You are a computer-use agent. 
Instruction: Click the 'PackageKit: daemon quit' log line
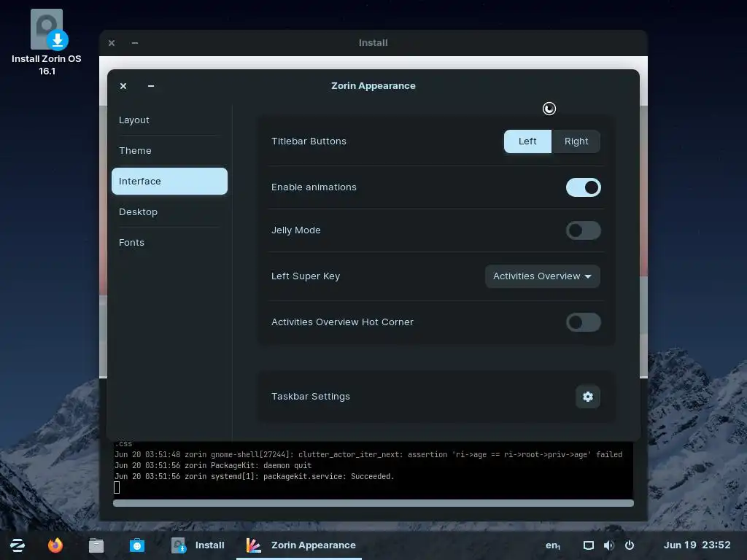pos(213,466)
